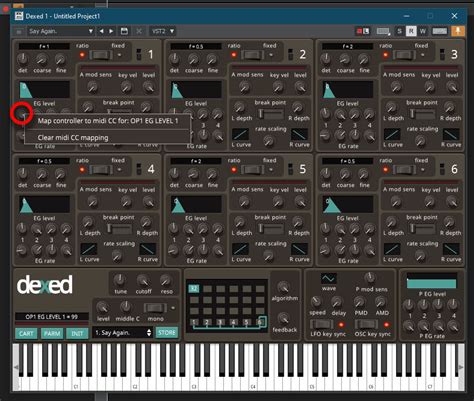This screenshot has width=474, height=401.
Task: Click the L curve icon of operator 5
Action: (x=241, y=249)
